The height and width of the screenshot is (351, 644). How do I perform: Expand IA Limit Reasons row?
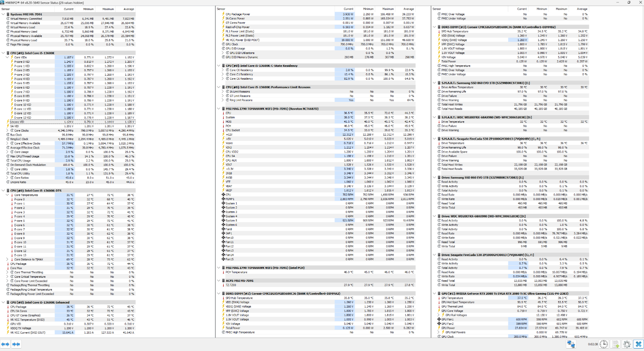click(x=223, y=91)
